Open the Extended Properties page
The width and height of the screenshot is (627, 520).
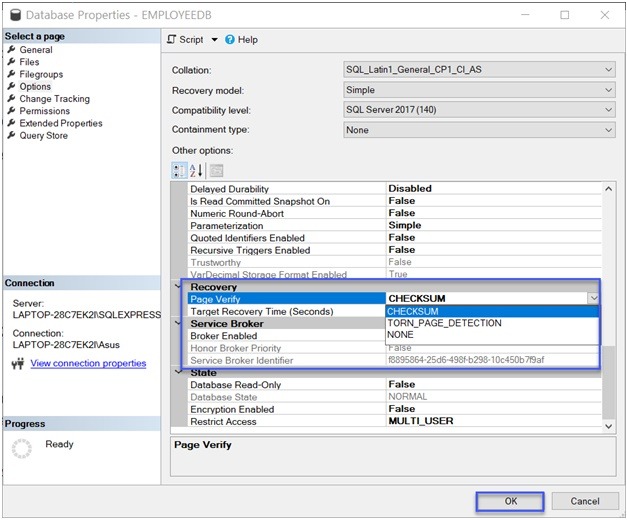[61, 123]
